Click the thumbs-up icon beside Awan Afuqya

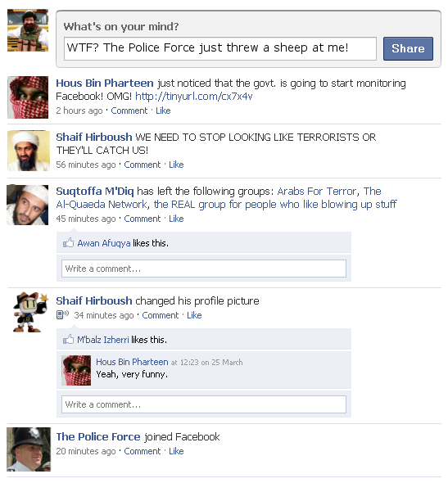point(68,243)
